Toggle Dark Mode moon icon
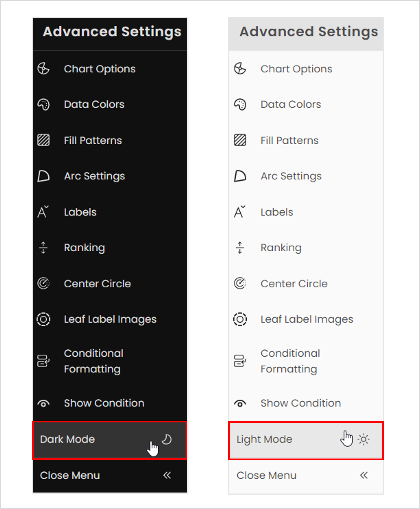 [167, 439]
